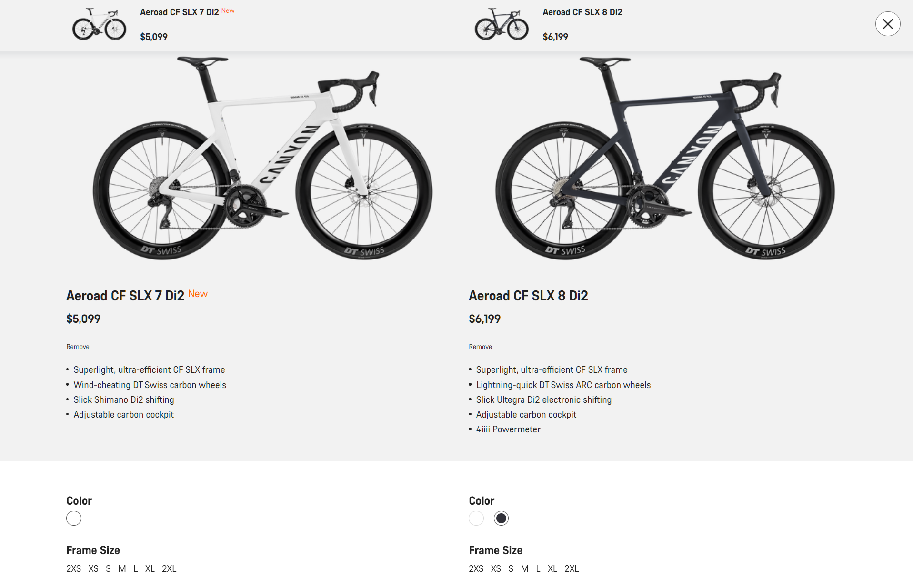Image resolution: width=913 pixels, height=588 pixels.
Task: Click the Aeroad CF SLX 7 Di2 heading
Action: pyautogui.click(x=125, y=296)
